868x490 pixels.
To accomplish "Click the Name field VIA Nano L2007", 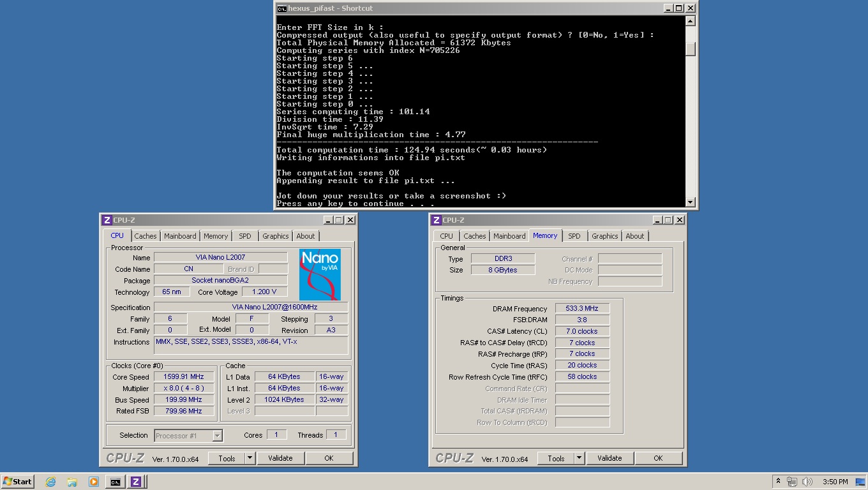I will tap(220, 257).
